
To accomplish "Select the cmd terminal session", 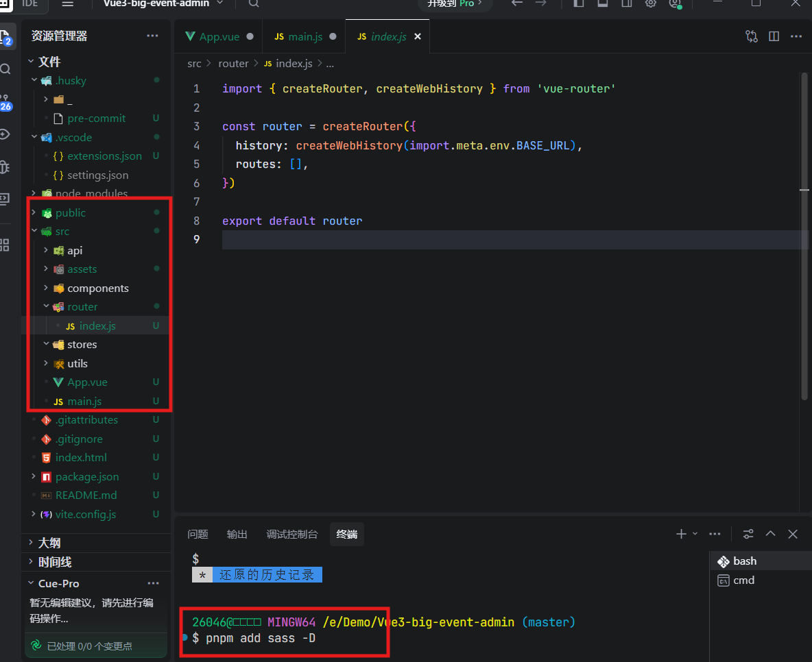I will (x=760, y=580).
